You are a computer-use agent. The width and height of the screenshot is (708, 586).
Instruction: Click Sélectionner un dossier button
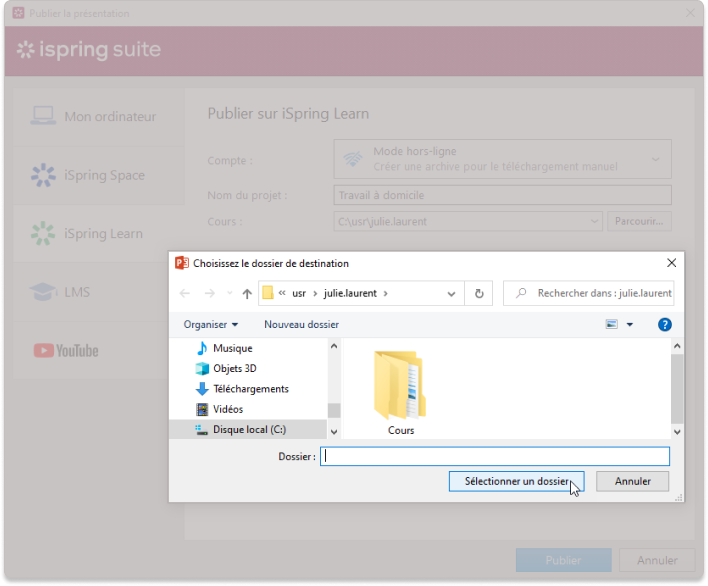pyautogui.click(x=517, y=481)
